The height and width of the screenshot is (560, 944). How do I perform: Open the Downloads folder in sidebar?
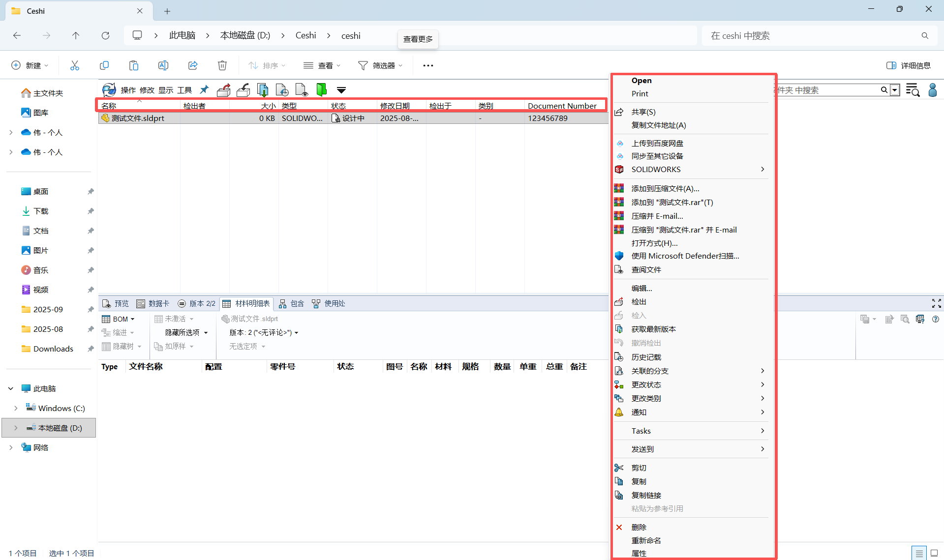[53, 349]
